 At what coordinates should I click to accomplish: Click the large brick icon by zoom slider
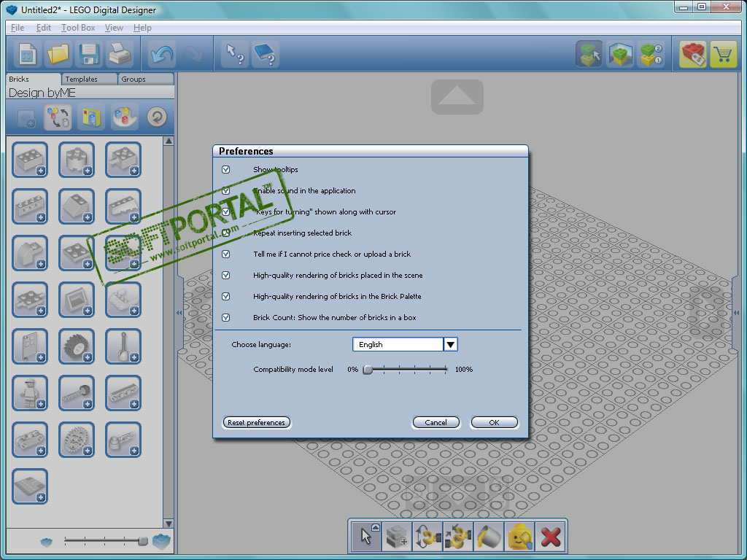[161, 542]
